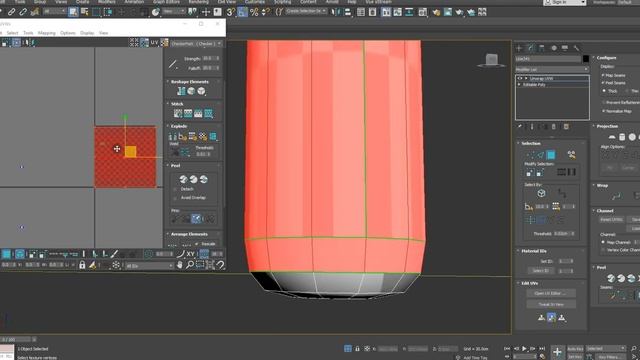640x360 pixels.
Task: Click the play animation button
Action: coord(524,349)
